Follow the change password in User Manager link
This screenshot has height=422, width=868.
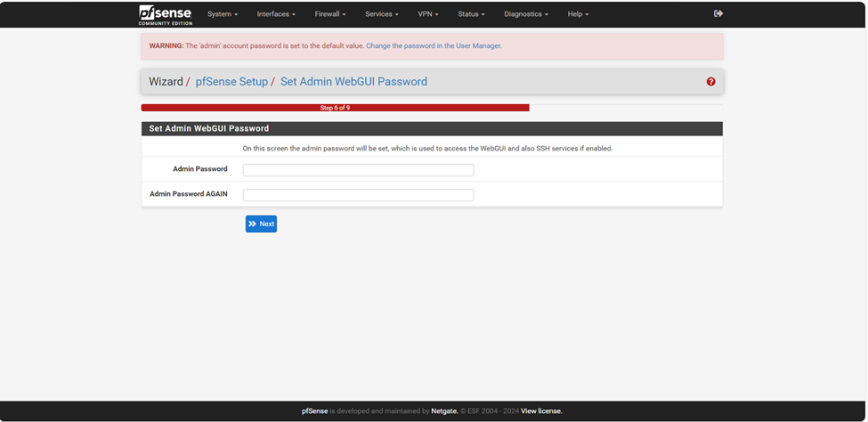[x=434, y=45]
